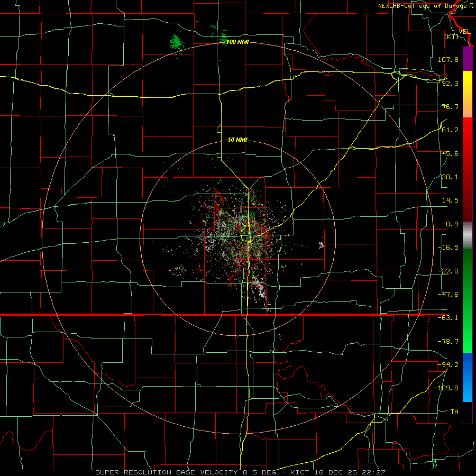Screen dimensions: 476x476
Task: Select the 14.5 scale label
Action: click(450, 200)
